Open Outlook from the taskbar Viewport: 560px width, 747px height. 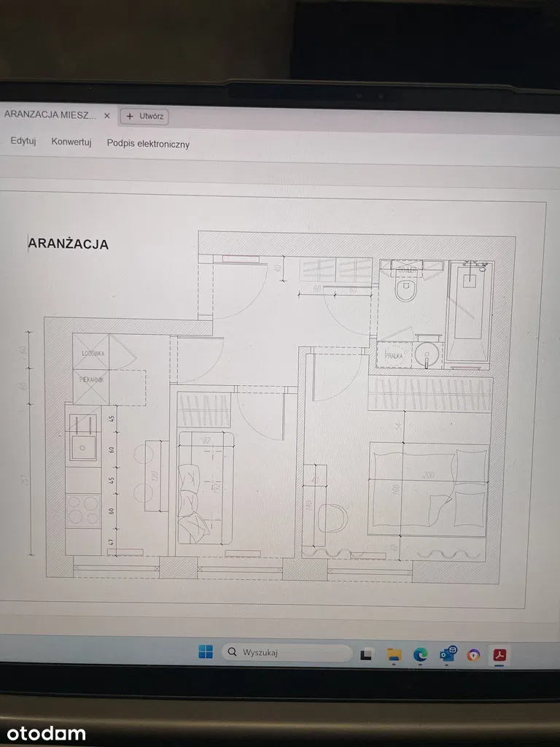448,654
